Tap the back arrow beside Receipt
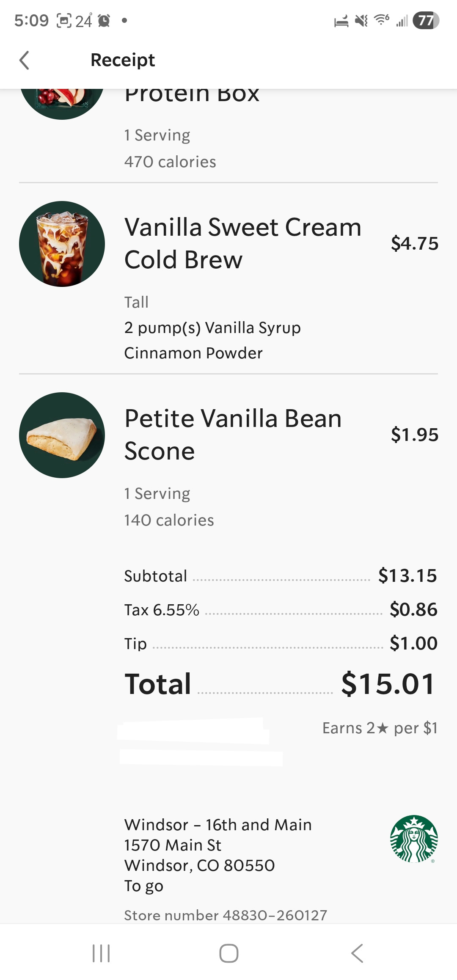457x980 pixels. click(x=25, y=60)
